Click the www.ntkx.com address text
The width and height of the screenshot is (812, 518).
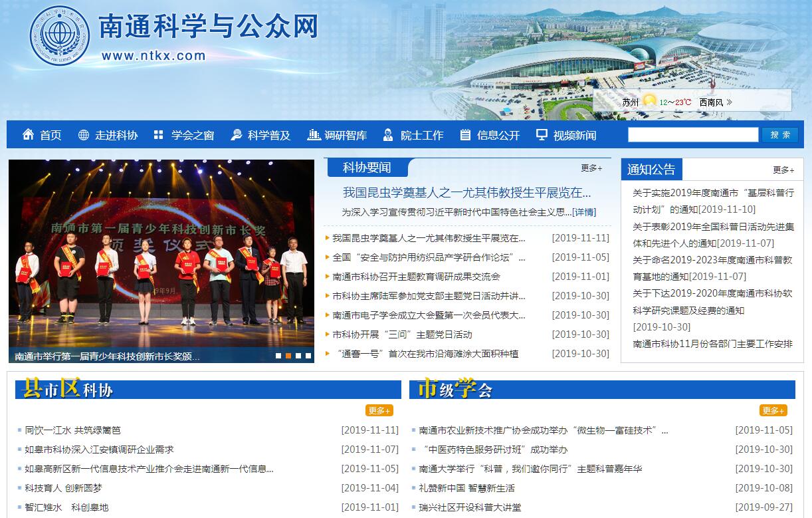tap(153, 56)
